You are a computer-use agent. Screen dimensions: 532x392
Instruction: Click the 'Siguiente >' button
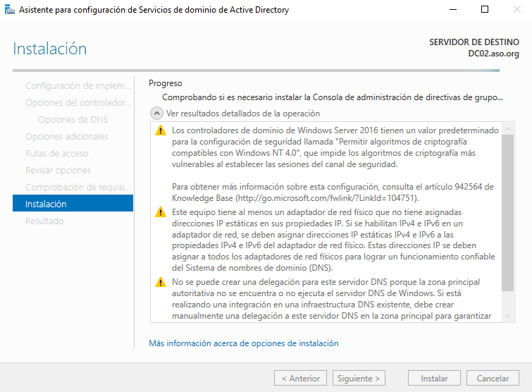[x=359, y=378]
